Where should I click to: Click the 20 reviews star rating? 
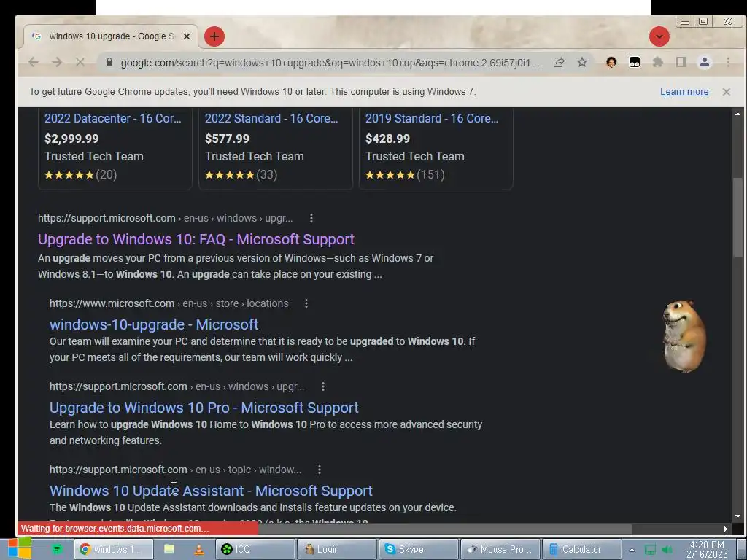pos(80,175)
